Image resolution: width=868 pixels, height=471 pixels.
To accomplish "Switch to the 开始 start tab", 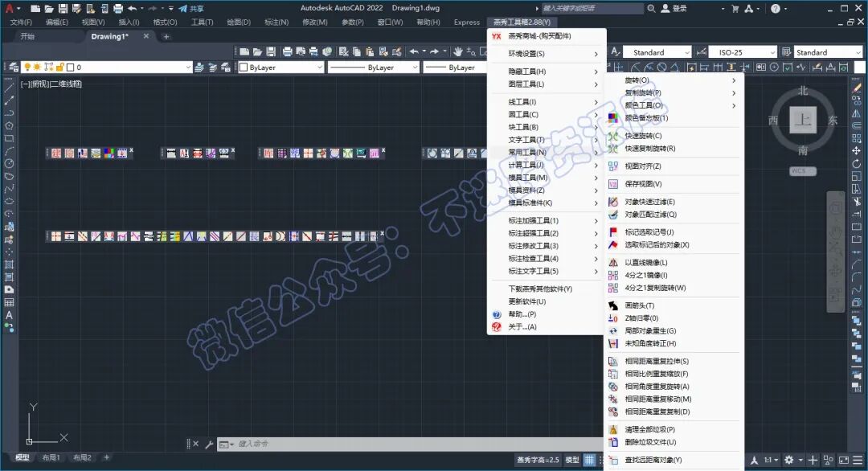I will tap(27, 36).
